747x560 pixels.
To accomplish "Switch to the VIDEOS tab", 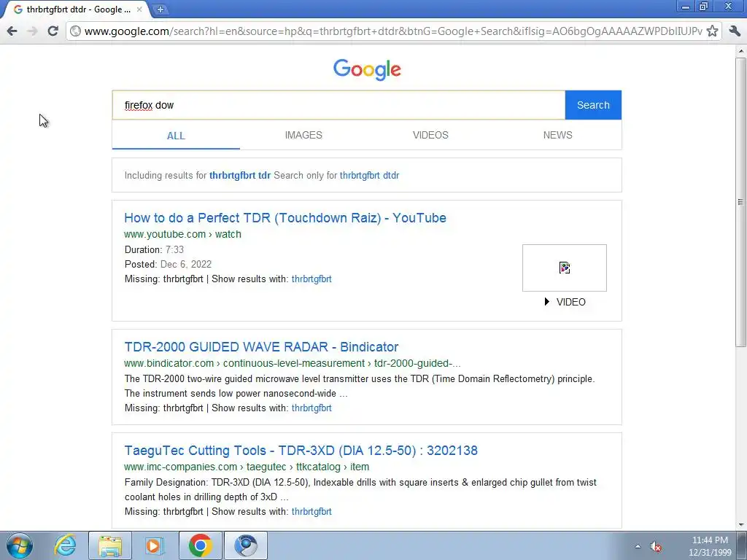I will (430, 135).
